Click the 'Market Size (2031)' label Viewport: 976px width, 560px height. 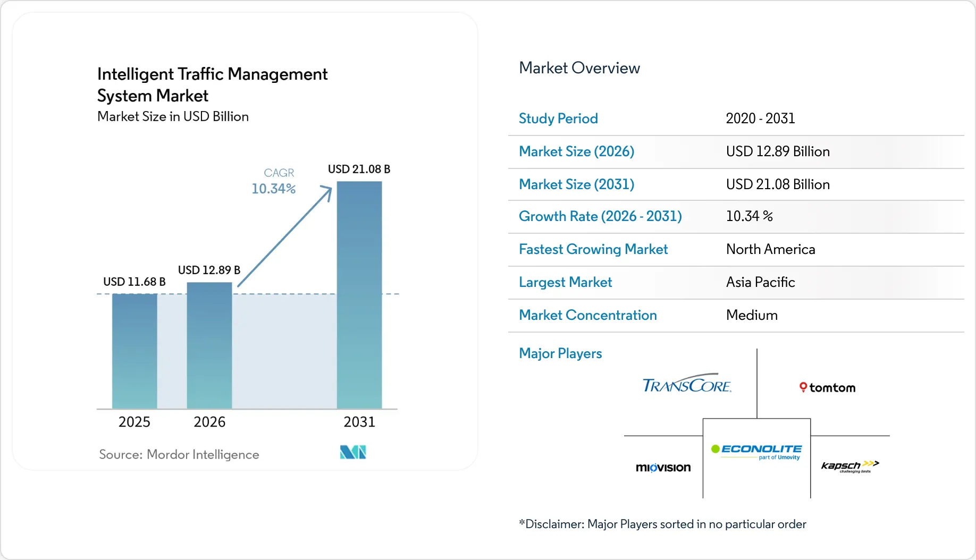click(x=577, y=184)
